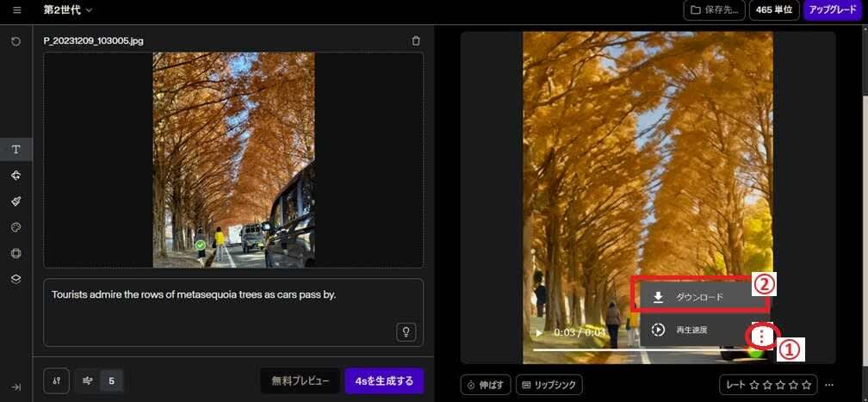The image size is (868, 402).
Task: Click the 4sを生成する generate button
Action: click(384, 380)
